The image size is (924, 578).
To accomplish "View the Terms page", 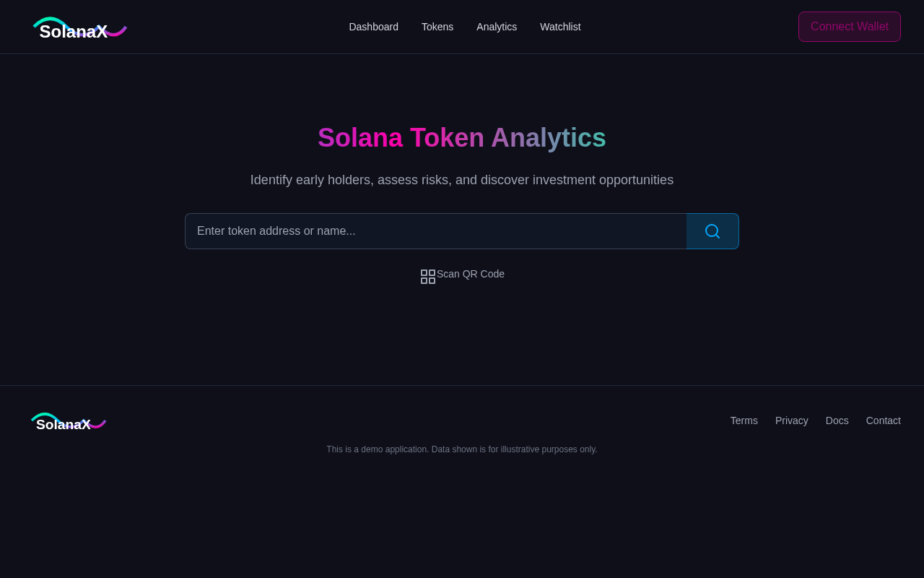I will click(x=744, y=420).
